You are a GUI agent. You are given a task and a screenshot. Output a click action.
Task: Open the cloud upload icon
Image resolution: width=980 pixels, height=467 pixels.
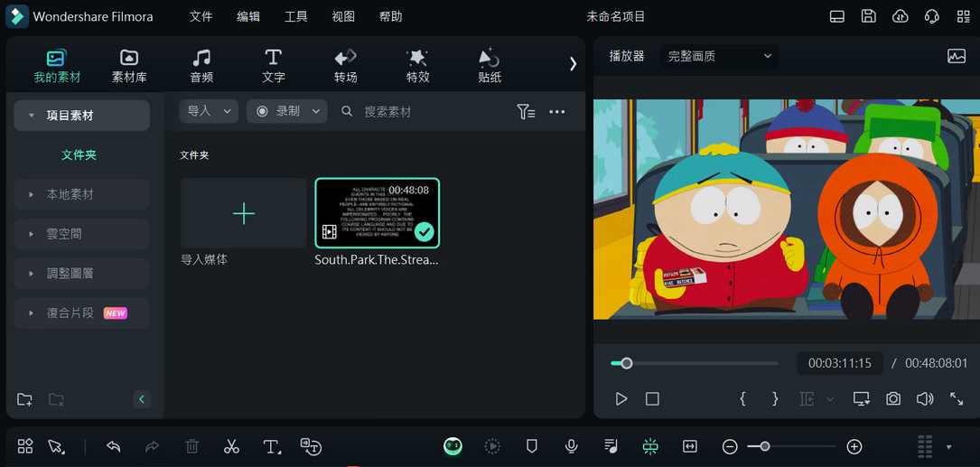pyautogui.click(x=900, y=16)
